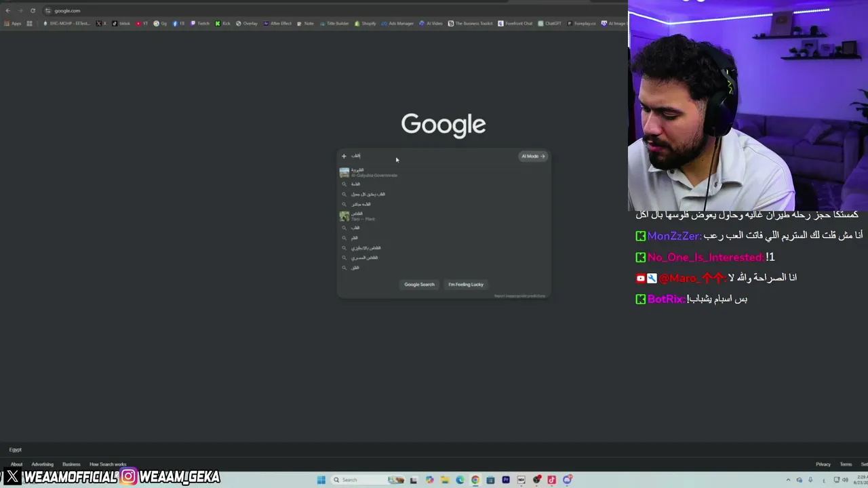Select the Taro — Plant suggestion
Screen dimensions: 868x488
pyautogui.click(x=443, y=216)
